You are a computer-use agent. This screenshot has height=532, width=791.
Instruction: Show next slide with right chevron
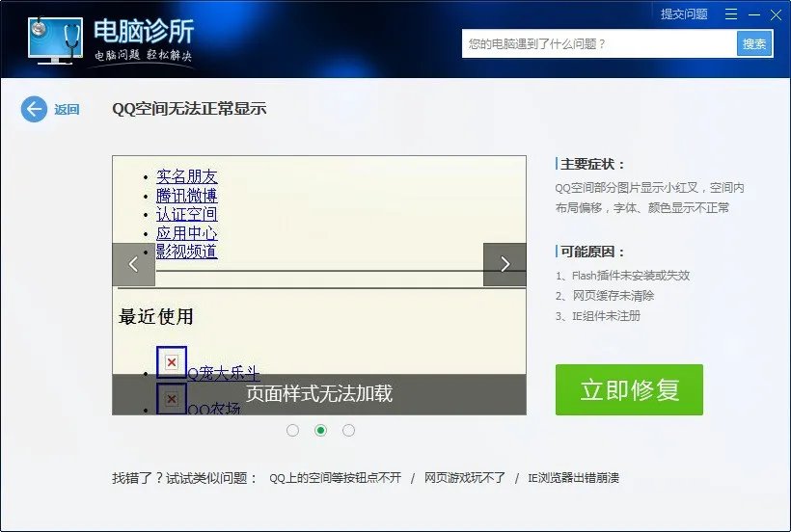coord(505,264)
